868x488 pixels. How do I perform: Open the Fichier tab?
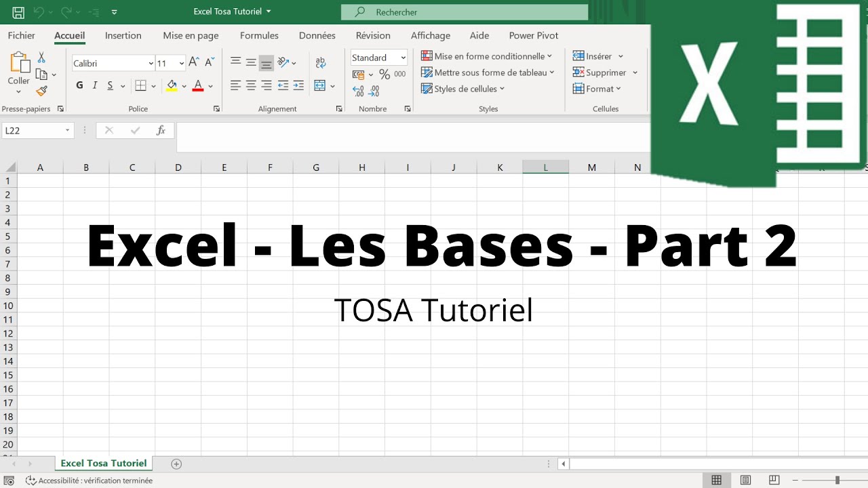pos(21,35)
